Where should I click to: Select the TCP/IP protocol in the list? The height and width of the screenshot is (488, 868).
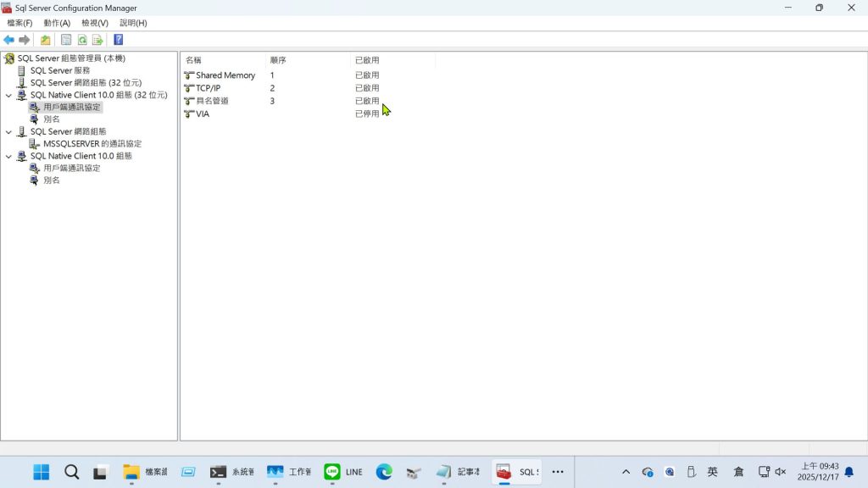click(x=208, y=88)
